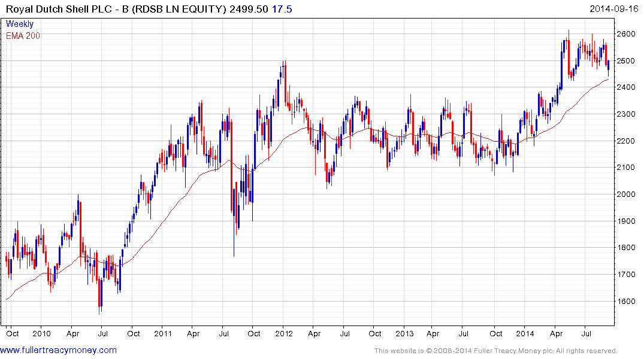The height and width of the screenshot is (359, 644).
Task: Select the Weekly timeframe label
Action: click(20, 24)
